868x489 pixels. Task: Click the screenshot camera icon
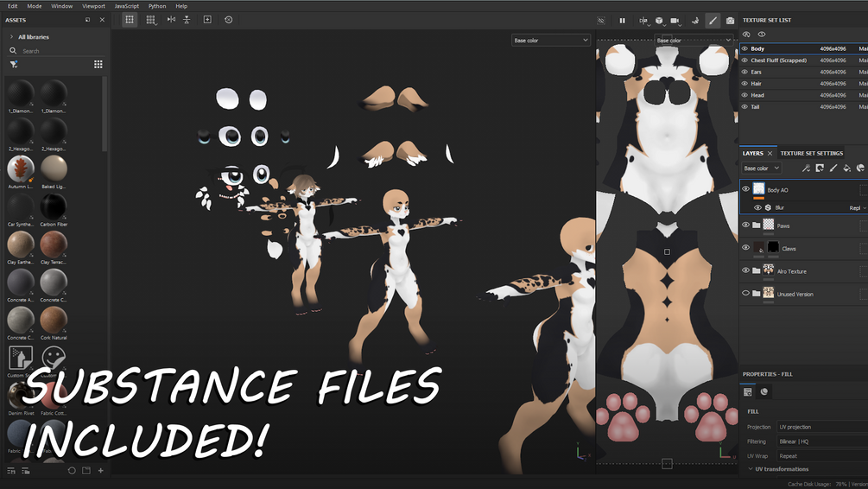(x=730, y=21)
